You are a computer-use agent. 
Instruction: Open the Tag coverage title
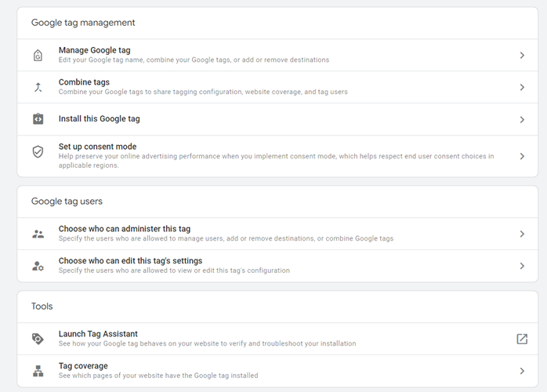pyautogui.click(x=83, y=366)
